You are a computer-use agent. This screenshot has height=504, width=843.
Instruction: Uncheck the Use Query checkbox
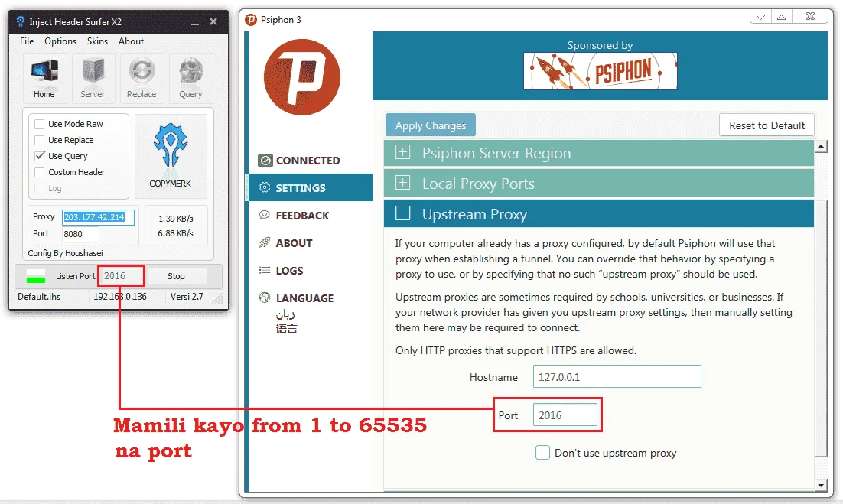point(39,156)
